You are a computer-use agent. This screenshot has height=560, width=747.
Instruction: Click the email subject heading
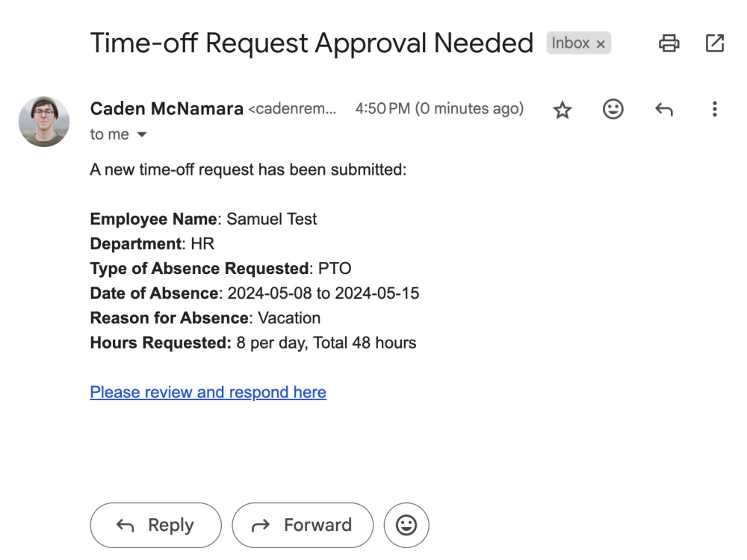click(310, 43)
